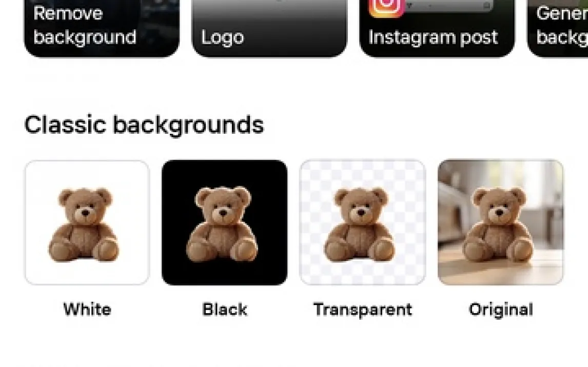Image resolution: width=588 pixels, height=367 pixels.
Task: Choose the Black background thumbnail
Action: (225, 222)
